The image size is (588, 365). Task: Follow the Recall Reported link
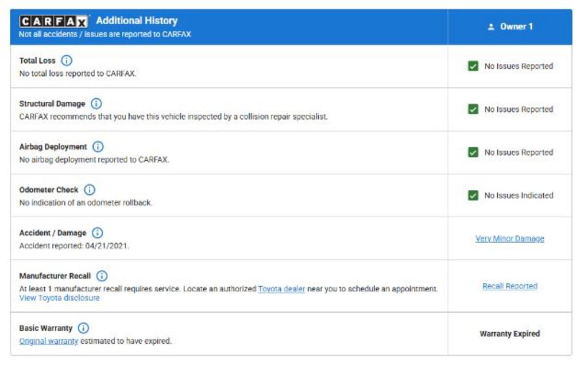(x=510, y=286)
